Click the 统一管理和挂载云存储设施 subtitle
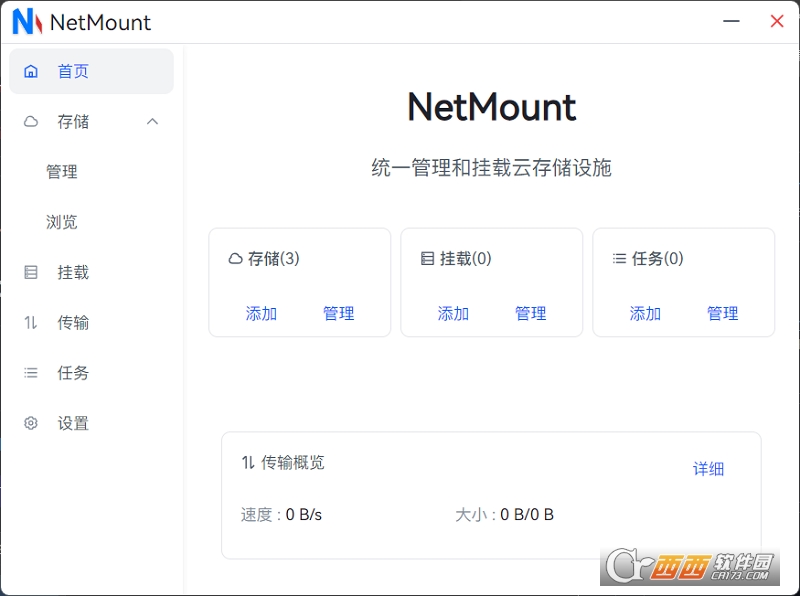800x596 pixels. (x=492, y=167)
